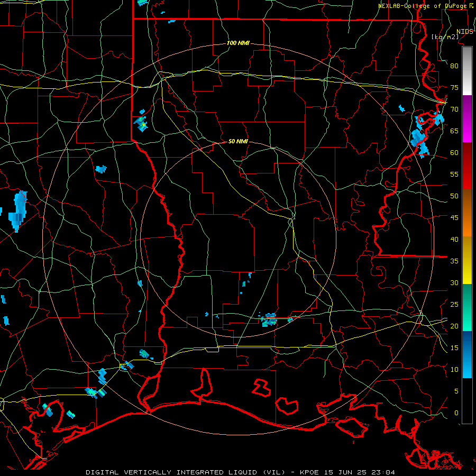Click the 70 value on the color scale

(x=454, y=109)
